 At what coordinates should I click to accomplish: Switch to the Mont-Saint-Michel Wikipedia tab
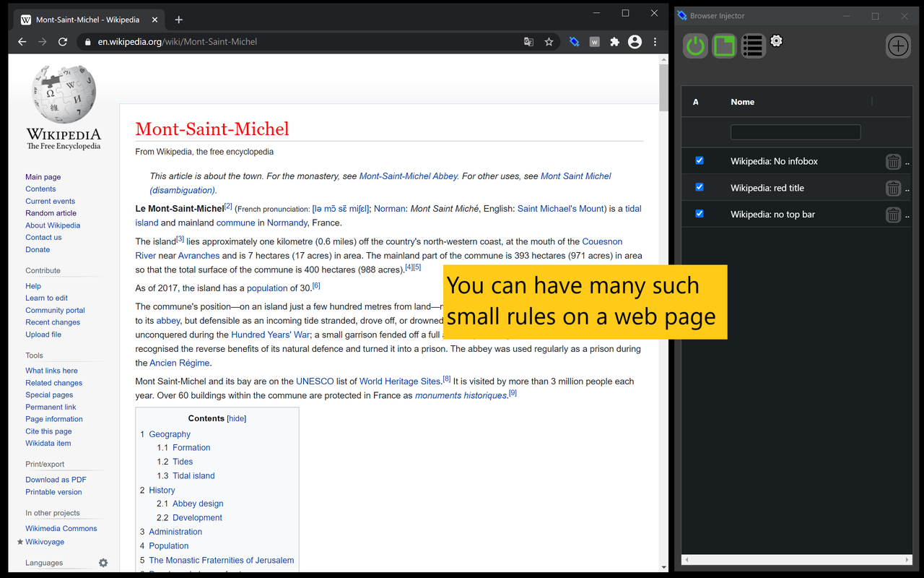click(x=87, y=20)
